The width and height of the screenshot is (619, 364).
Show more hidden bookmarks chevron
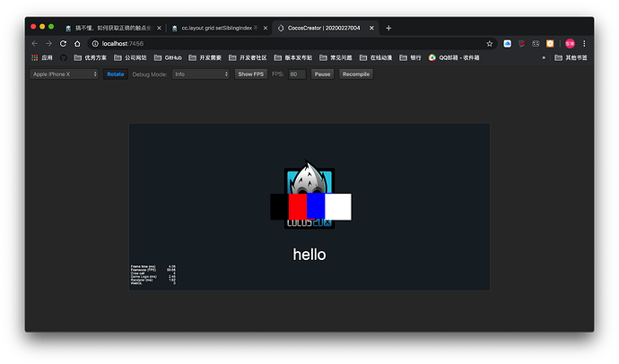point(544,58)
